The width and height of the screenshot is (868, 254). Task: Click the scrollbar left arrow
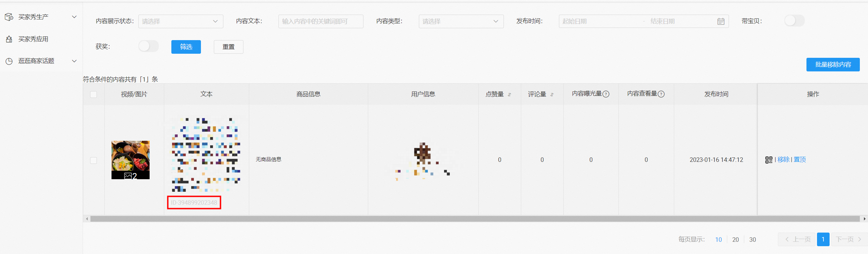tap(87, 219)
